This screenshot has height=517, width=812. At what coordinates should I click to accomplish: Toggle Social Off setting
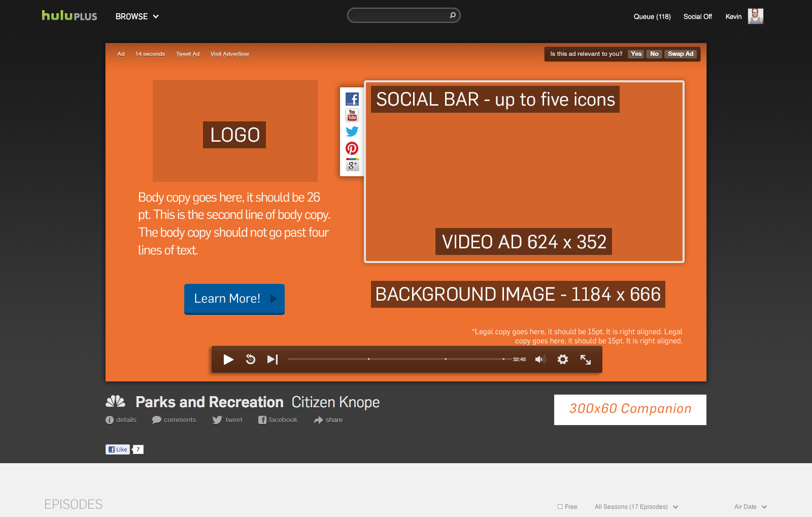click(x=698, y=17)
